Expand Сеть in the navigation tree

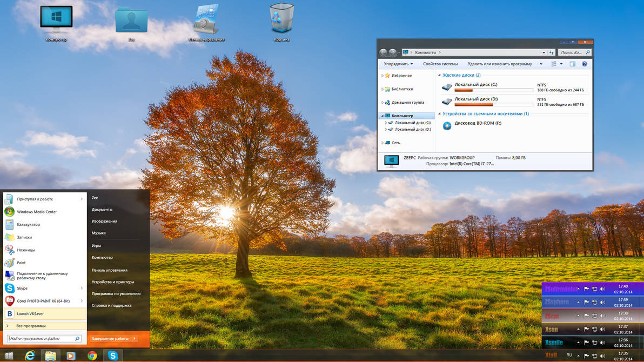[383, 143]
